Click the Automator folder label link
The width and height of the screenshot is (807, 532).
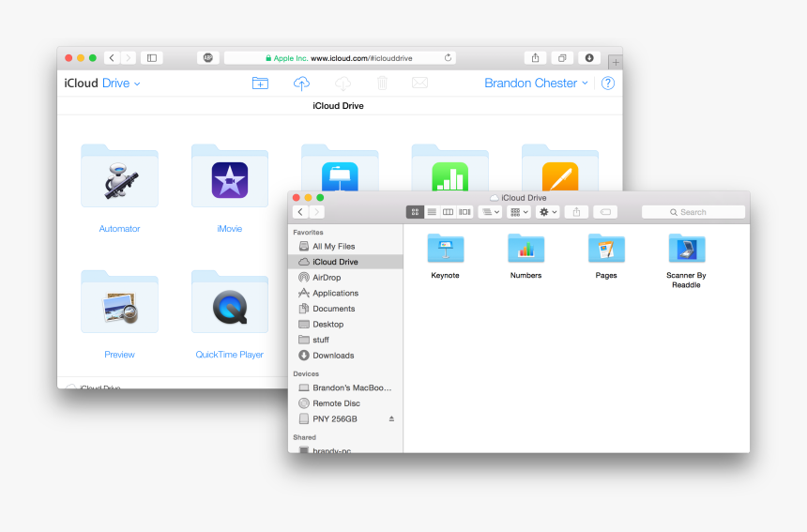click(x=119, y=228)
